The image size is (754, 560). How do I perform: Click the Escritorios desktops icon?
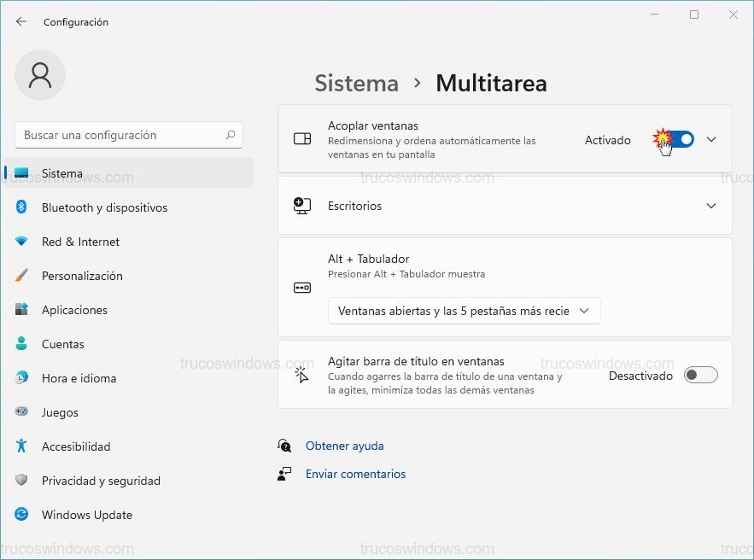301,205
